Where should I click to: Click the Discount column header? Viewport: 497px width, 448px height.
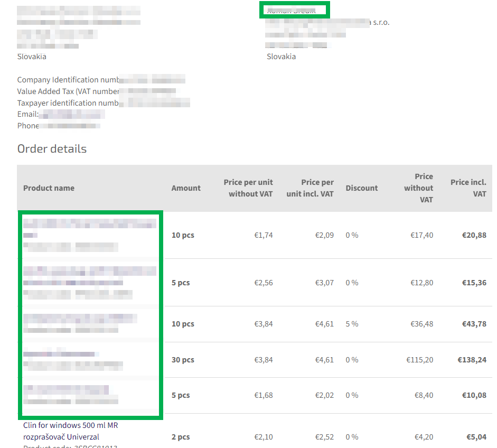(x=362, y=188)
